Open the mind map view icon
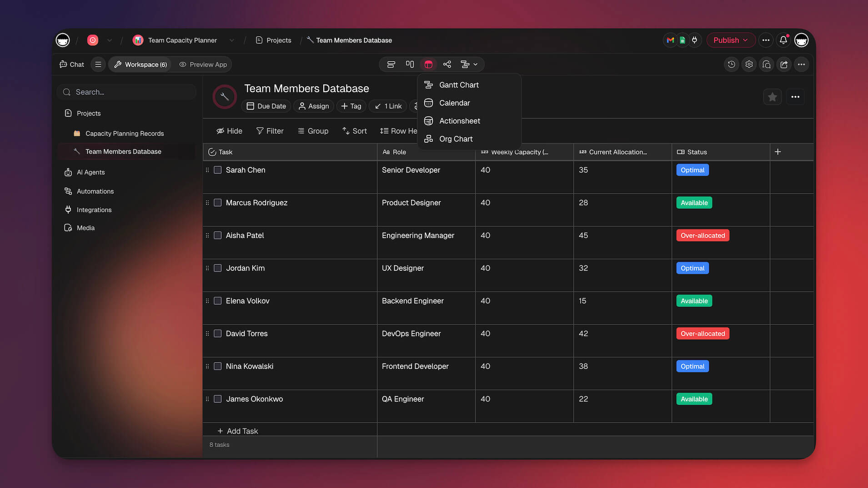The width and height of the screenshot is (868, 488). (447, 65)
